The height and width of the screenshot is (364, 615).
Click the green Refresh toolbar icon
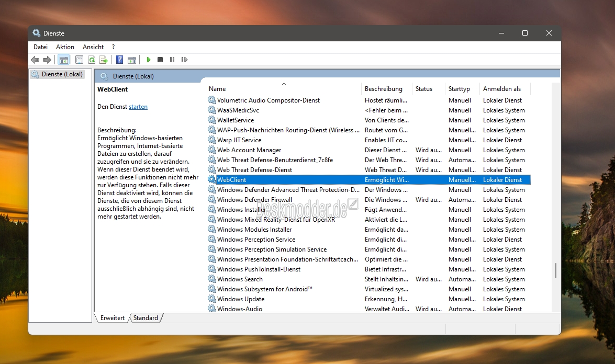point(92,60)
